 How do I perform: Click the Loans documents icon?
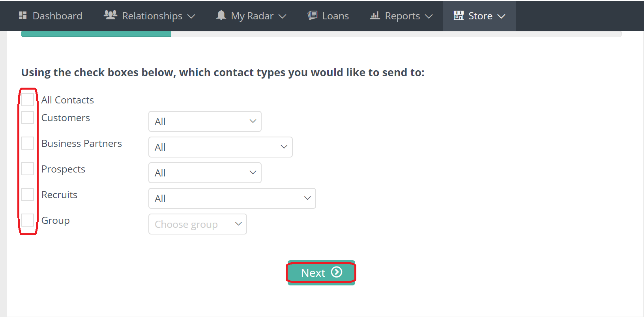[x=313, y=15]
